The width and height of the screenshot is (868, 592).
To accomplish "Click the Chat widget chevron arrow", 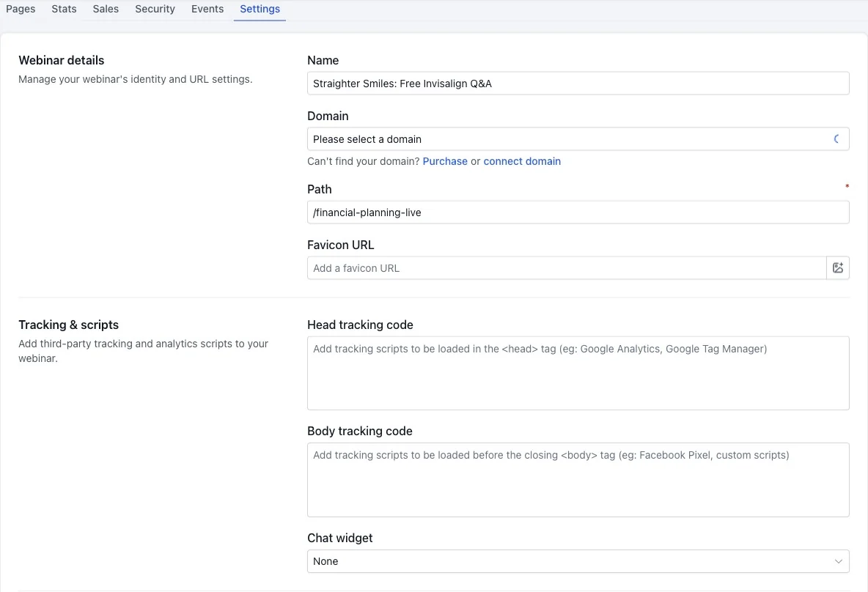I will point(838,561).
